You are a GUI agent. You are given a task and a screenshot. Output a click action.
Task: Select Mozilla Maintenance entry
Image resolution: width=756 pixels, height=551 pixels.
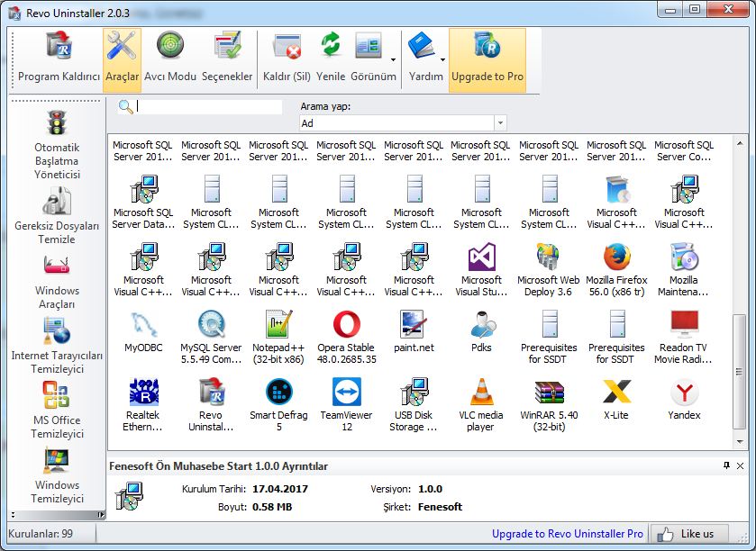pos(684,269)
